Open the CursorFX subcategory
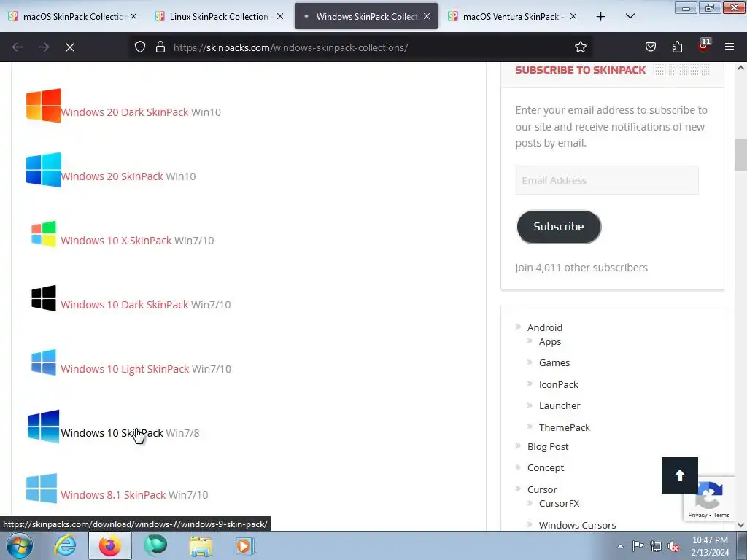Screen dimensions: 747x560 point(559,503)
